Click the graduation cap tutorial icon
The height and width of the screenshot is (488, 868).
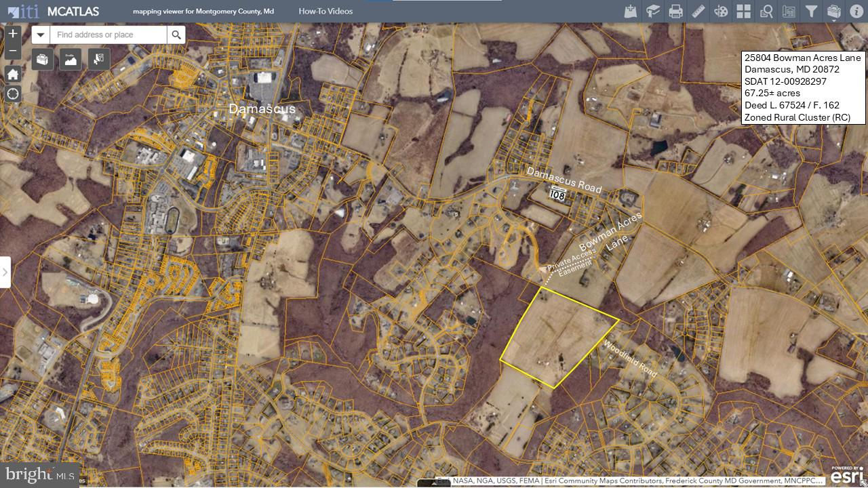click(653, 12)
